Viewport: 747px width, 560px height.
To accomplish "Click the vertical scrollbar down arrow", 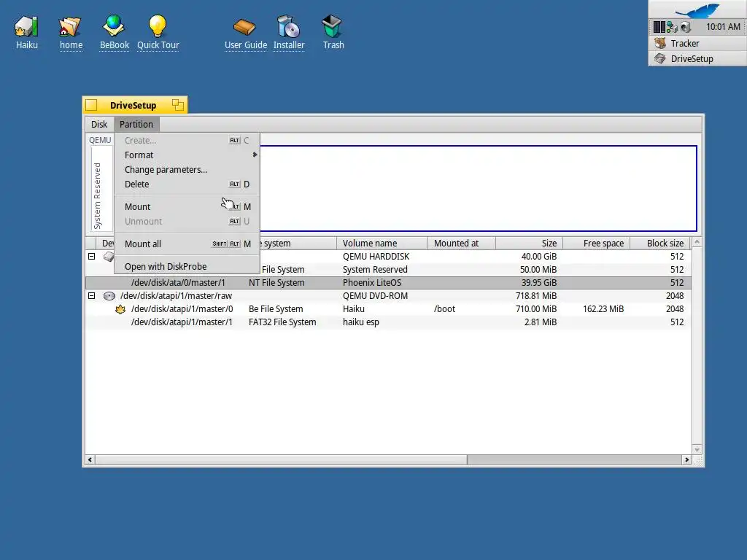I will click(x=697, y=449).
